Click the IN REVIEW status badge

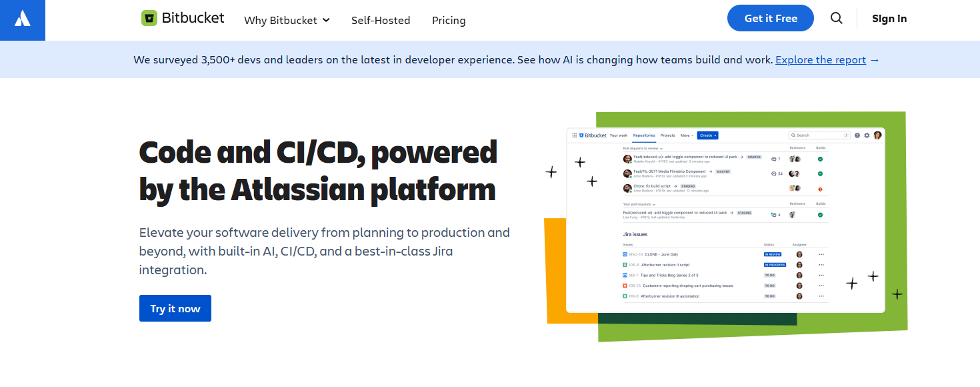pyautogui.click(x=773, y=254)
